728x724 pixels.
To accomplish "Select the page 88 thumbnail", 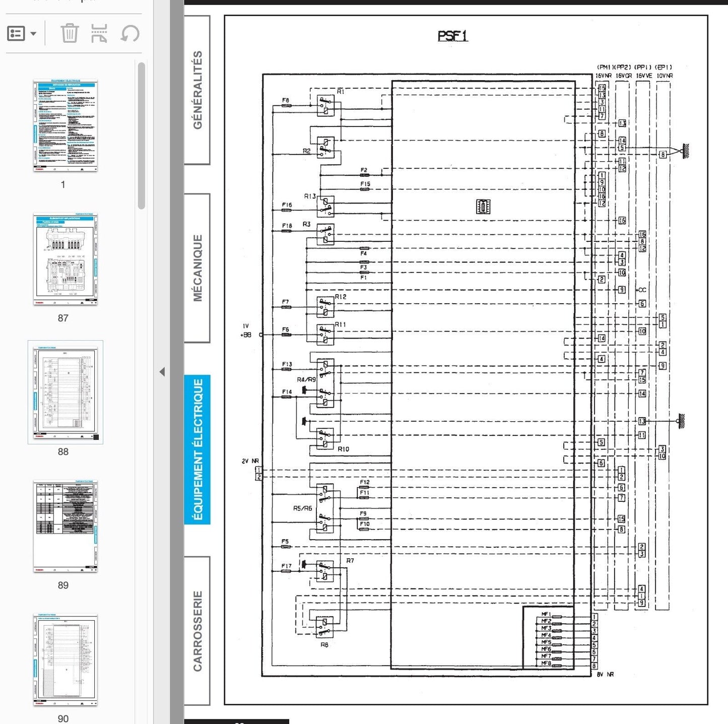I will tap(65, 392).
